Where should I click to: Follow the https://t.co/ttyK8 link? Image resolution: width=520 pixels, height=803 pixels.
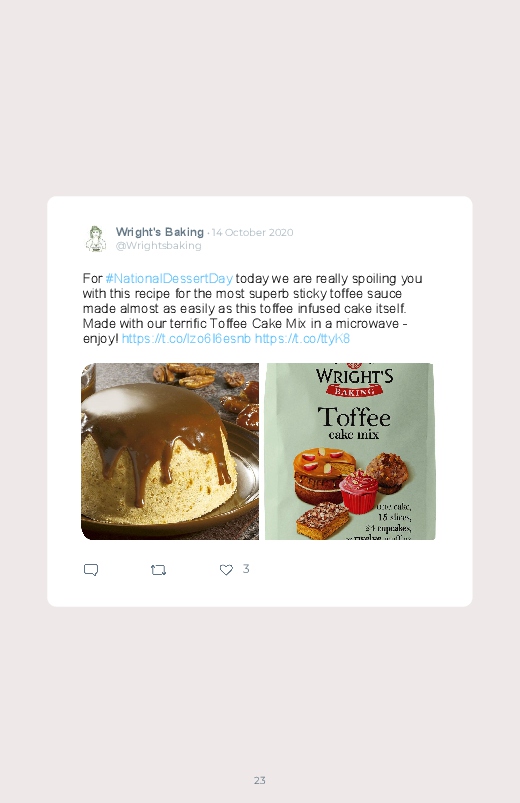tap(302, 339)
